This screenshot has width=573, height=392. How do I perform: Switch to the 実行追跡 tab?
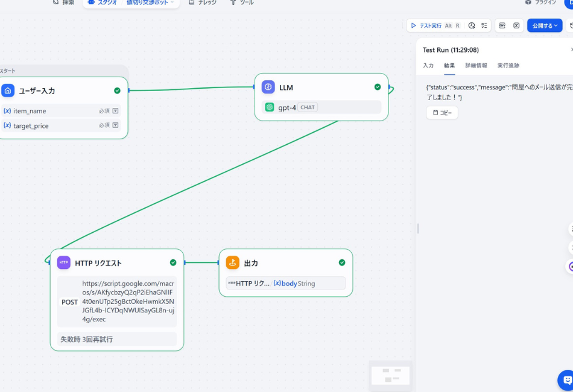[x=508, y=65]
